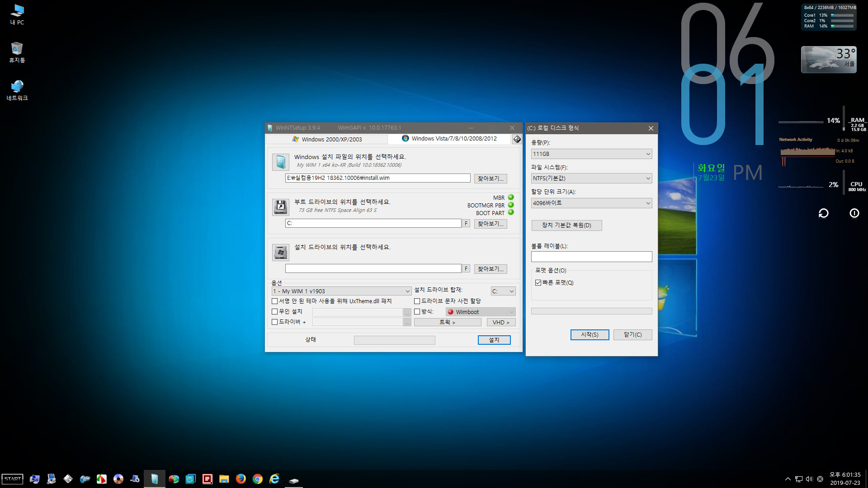This screenshot has width=868, height=488.
Task: Open the 할당 단위 크기 4096바이트 dropdown
Action: (591, 203)
